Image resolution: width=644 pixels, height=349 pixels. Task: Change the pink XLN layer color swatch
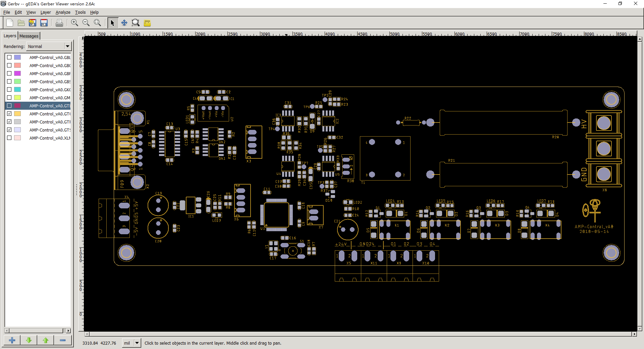pos(17,138)
